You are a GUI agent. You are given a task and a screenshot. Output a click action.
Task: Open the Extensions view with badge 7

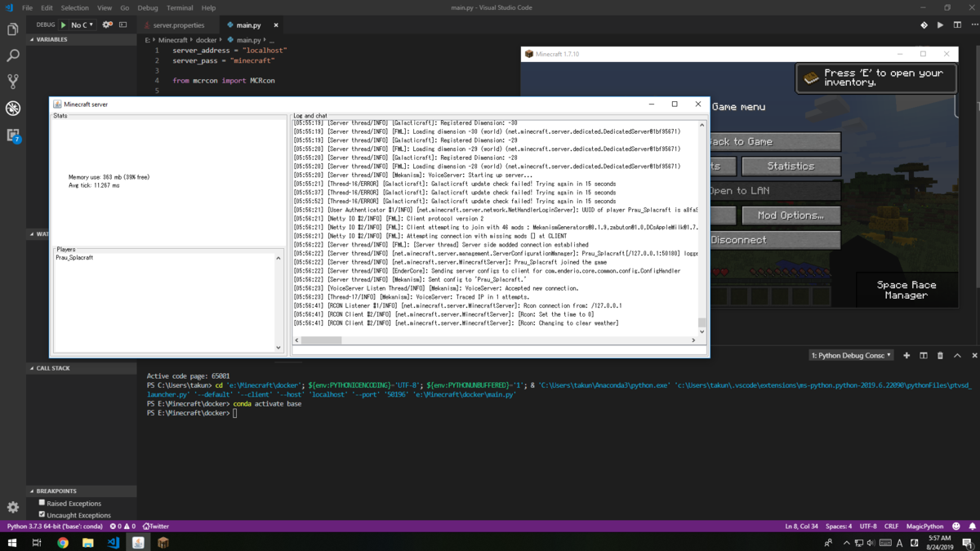[x=13, y=135]
